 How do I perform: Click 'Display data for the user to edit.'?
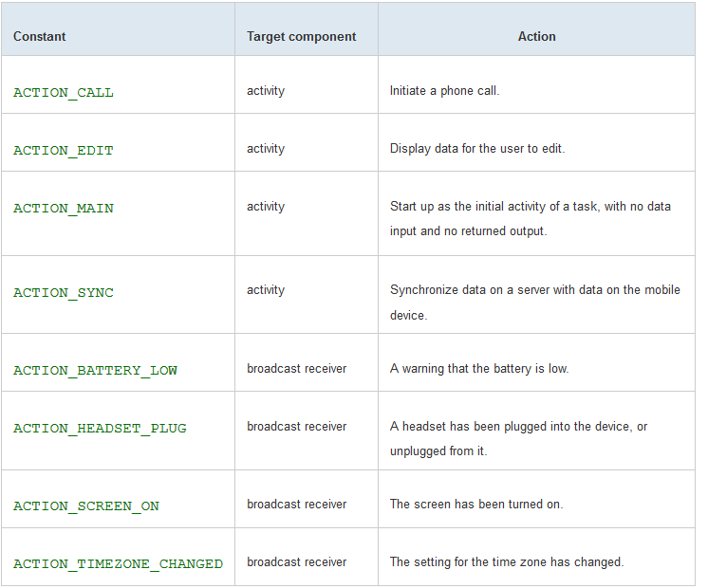(477, 149)
